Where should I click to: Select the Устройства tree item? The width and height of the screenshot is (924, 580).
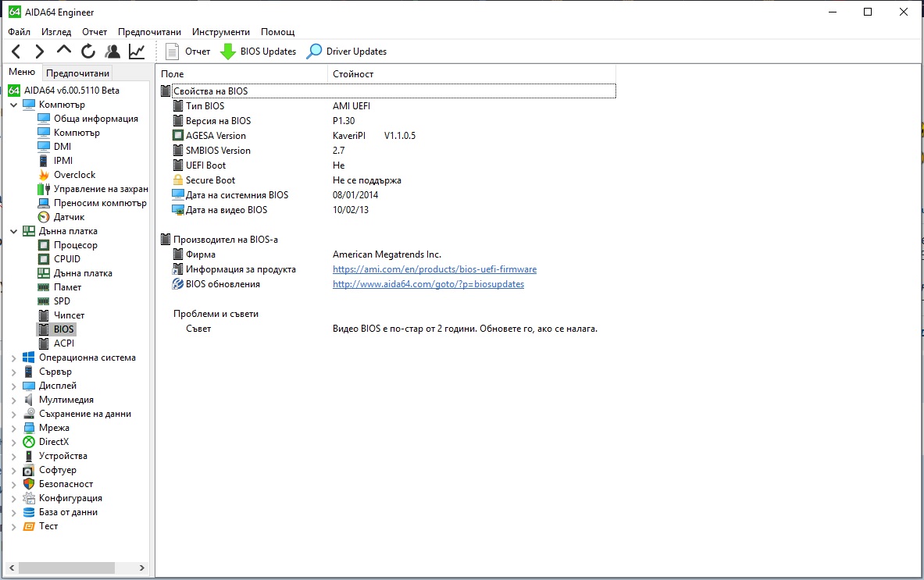tap(63, 456)
